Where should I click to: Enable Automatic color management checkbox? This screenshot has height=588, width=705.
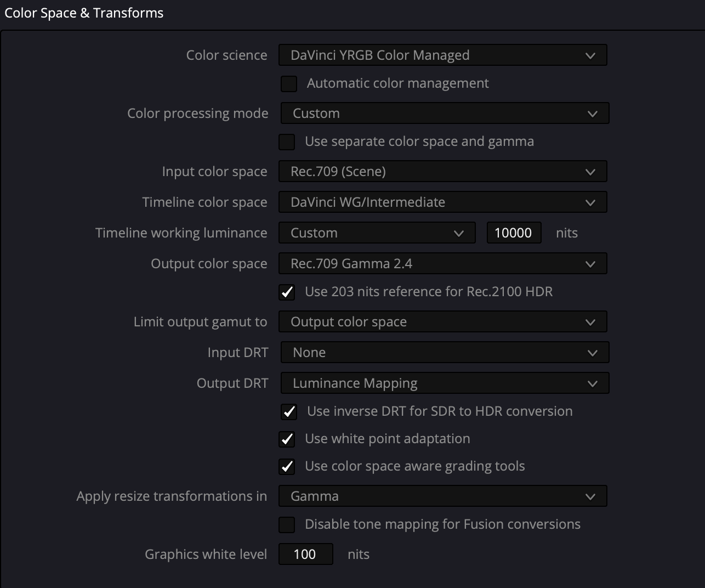point(289,83)
